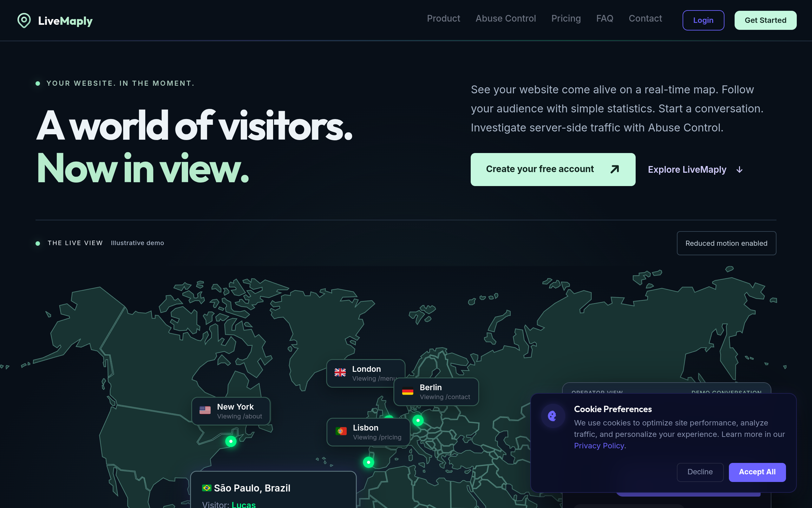Decline cookies in the banner
The image size is (812, 508).
tap(700, 472)
